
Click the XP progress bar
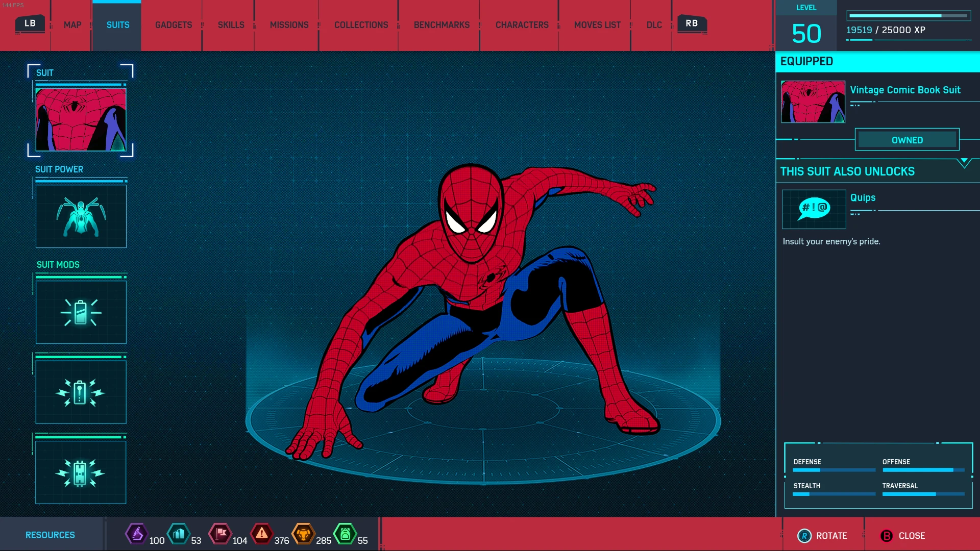909,16
